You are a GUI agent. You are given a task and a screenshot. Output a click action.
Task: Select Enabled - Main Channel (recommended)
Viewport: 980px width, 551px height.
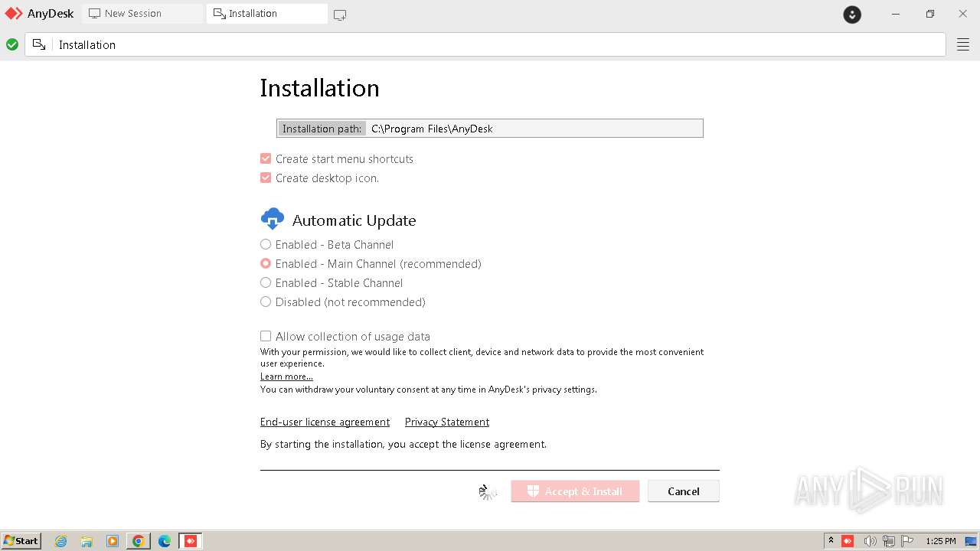(266, 263)
